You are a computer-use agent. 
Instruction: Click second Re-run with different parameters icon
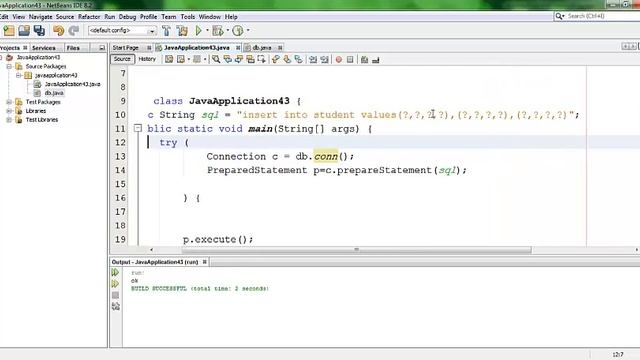pos(116,284)
